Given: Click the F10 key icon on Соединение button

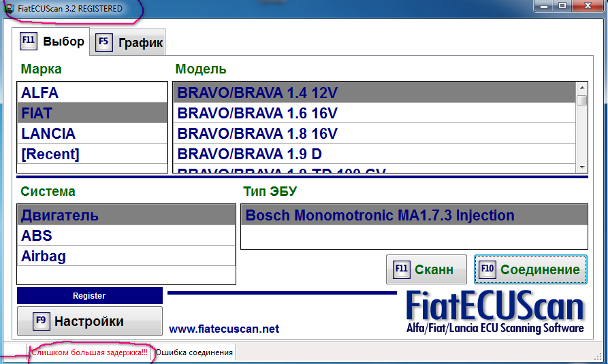Looking at the screenshot, I should (x=487, y=269).
